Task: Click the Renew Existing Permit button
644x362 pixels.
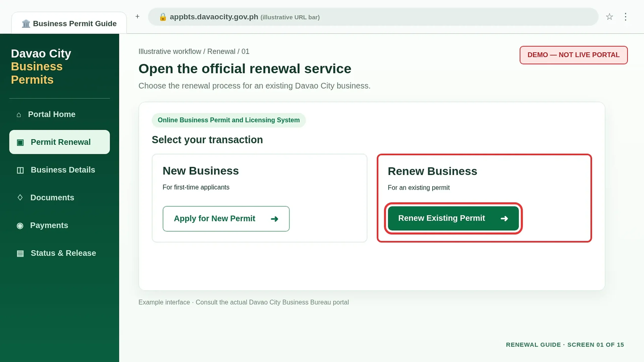Action: pyautogui.click(x=453, y=218)
